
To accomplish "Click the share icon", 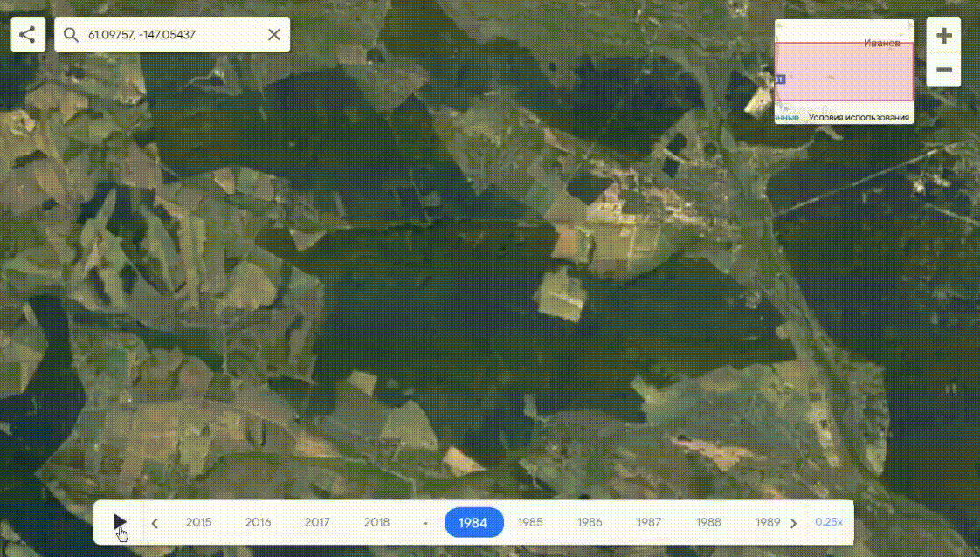I will click(27, 34).
